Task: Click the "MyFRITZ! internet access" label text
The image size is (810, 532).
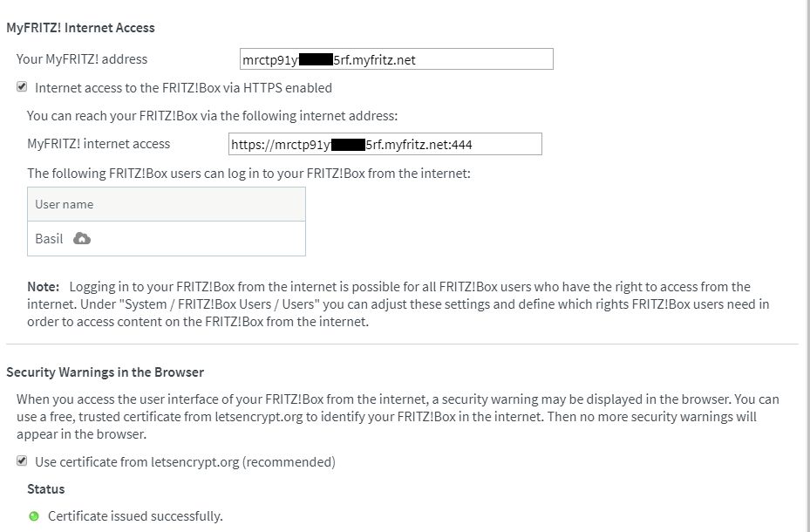Action: coord(99,144)
